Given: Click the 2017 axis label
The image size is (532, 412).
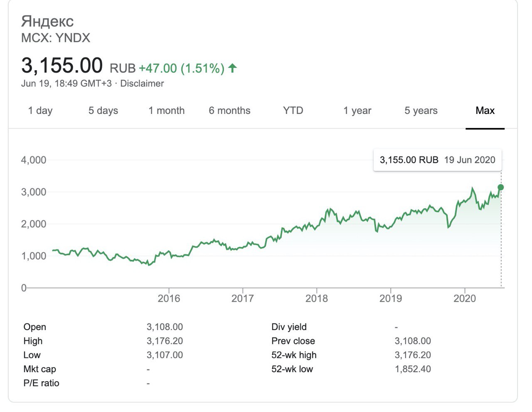Looking at the screenshot, I should [x=242, y=299].
